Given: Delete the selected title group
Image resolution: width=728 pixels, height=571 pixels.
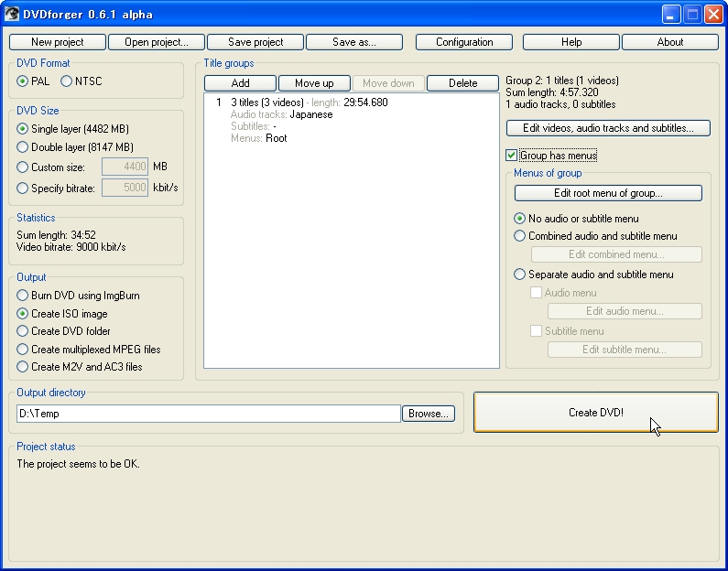Looking at the screenshot, I should (462, 83).
